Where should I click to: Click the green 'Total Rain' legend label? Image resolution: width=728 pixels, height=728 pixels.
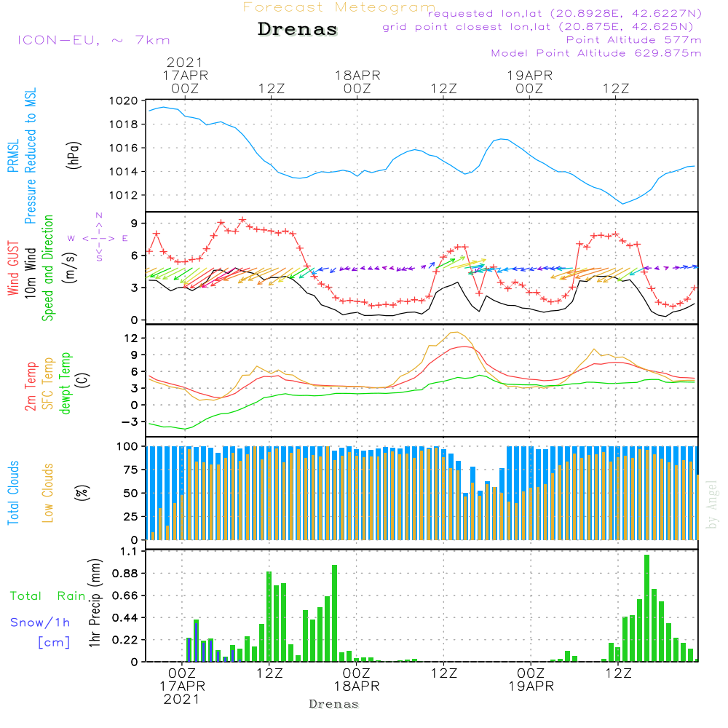point(47,596)
